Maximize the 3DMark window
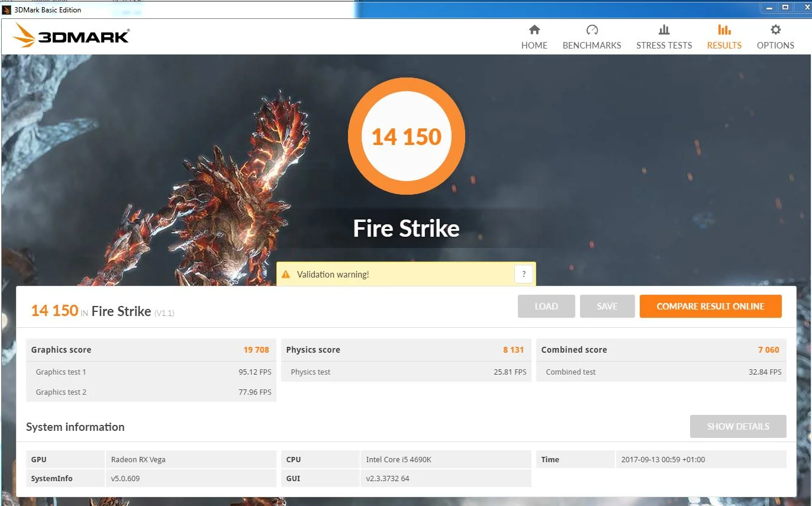This screenshot has height=506, width=812. click(785, 7)
